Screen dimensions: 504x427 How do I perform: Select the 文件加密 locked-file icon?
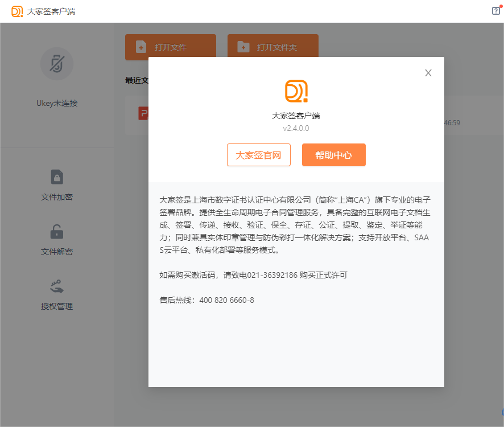pyautogui.click(x=57, y=177)
